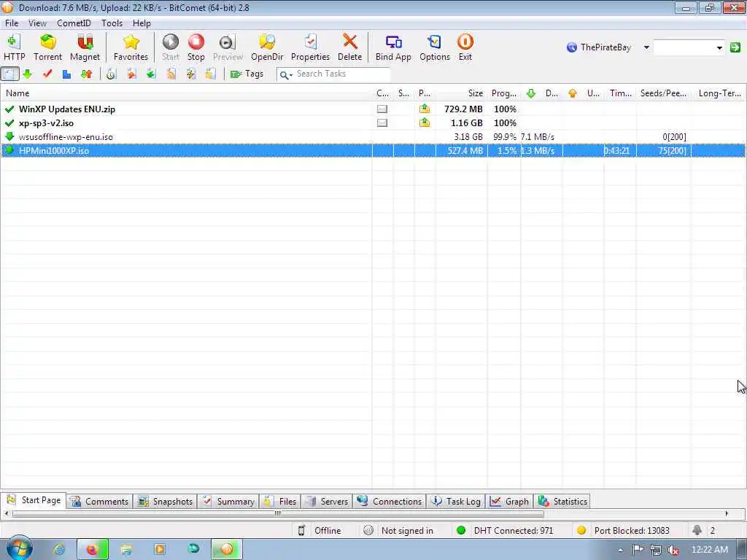This screenshot has width=747, height=560.
Task: Switch to the Start Page tab
Action: (x=34, y=500)
